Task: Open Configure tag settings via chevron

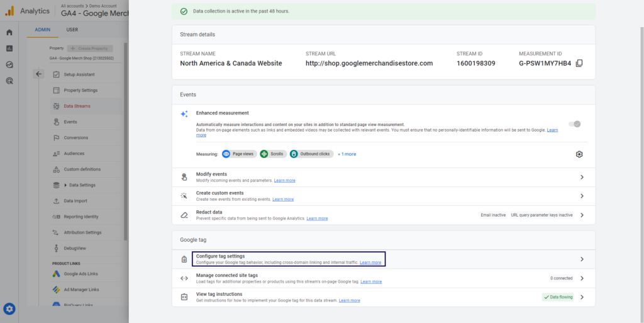Action: pos(582,259)
